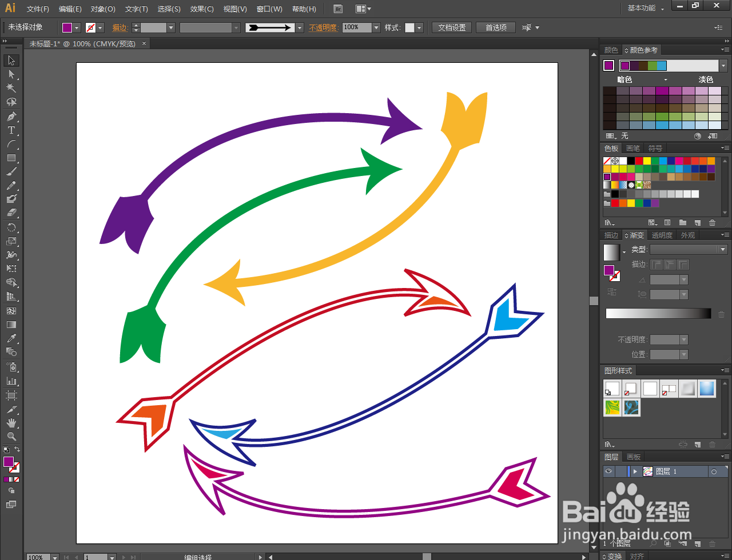732x560 pixels.
Task: Swap fill and stroke colors
Action: point(17,450)
